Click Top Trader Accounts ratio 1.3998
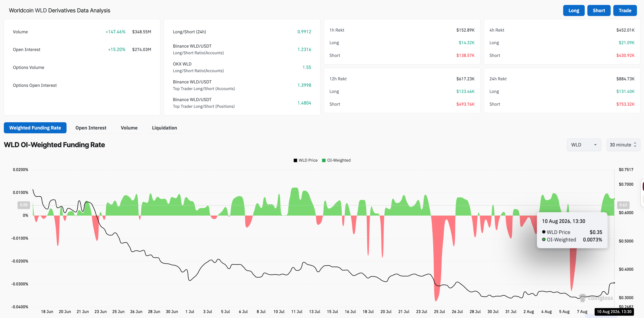The image size is (644, 318). (304, 85)
